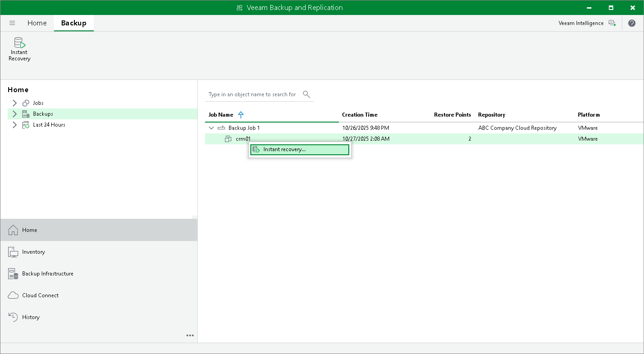This screenshot has width=644, height=354.
Task: Open Veeam Intelligence assistant
Action: 587,23
